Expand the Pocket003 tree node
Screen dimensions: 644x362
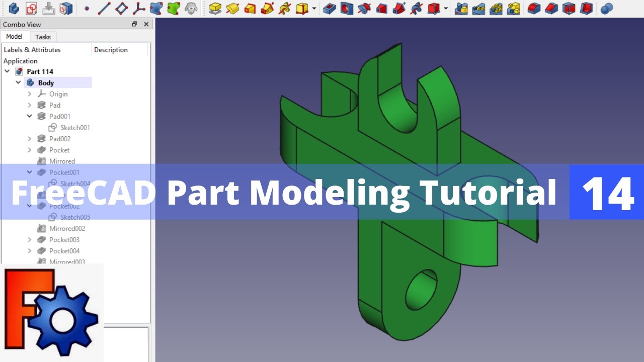tap(29, 240)
